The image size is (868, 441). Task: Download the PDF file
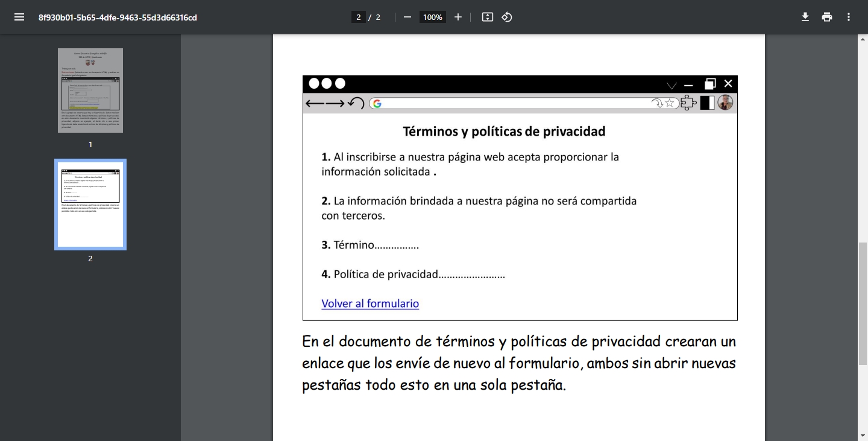click(x=805, y=17)
